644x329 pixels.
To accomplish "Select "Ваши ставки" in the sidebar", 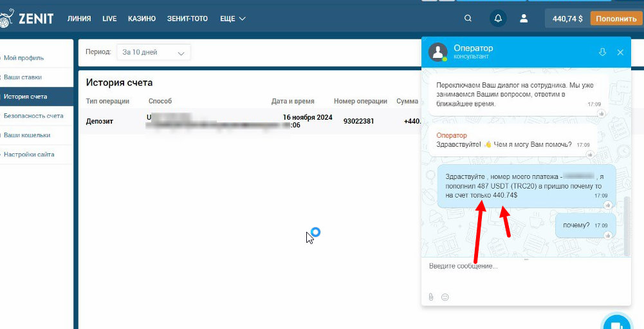I will point(23,77).
